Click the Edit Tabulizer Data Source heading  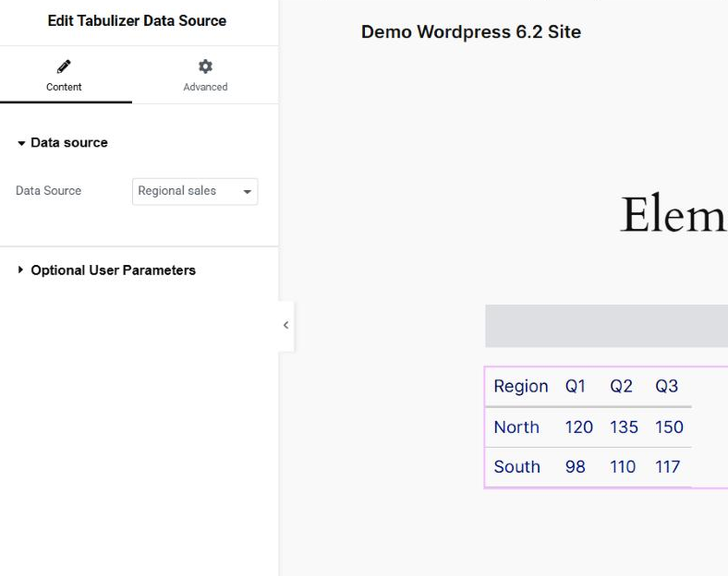click(x=137, y=21)
